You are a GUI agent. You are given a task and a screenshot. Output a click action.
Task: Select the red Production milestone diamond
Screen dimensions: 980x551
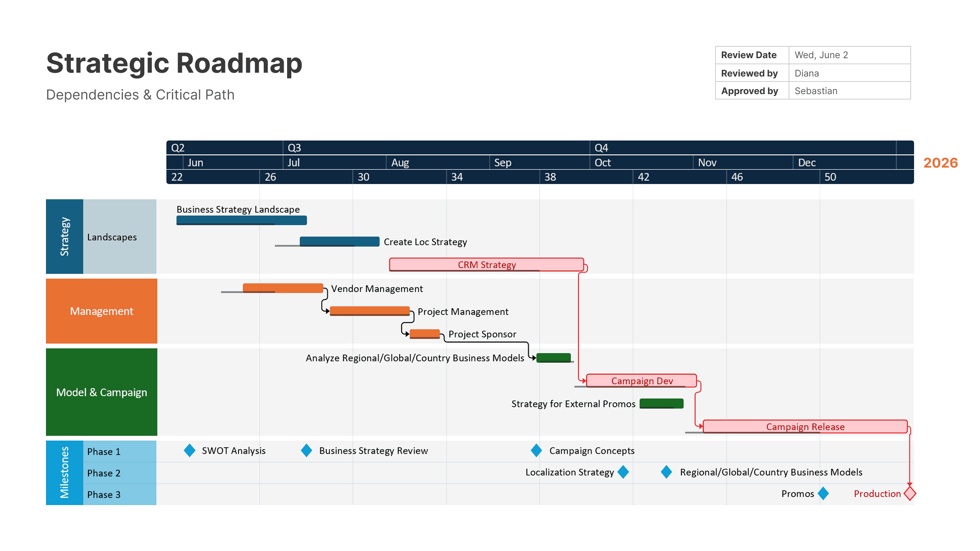pos(909,494)
